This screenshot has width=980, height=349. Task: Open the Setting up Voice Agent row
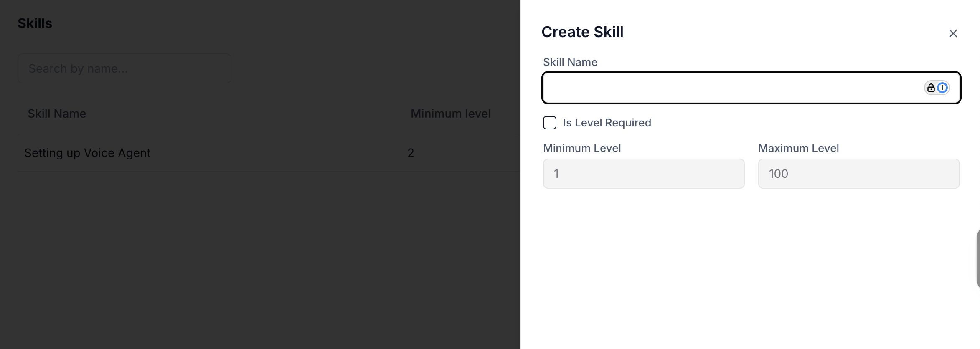(x=269, y=153)
